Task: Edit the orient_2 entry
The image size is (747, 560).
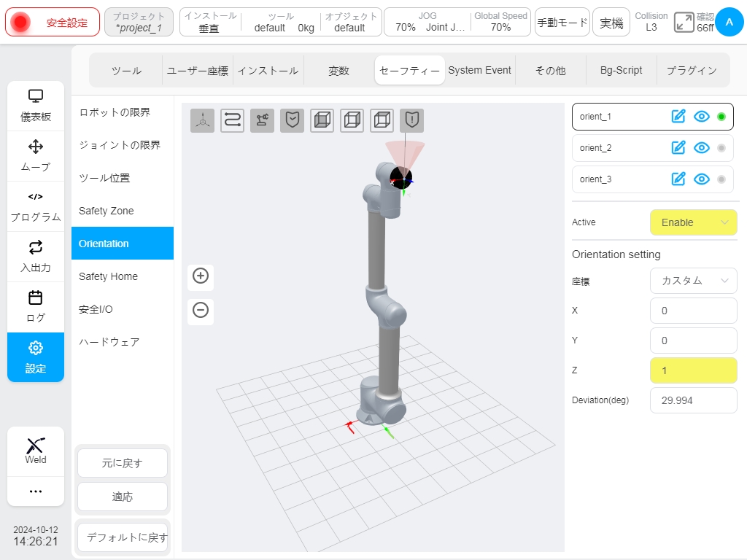Action: 678,147
